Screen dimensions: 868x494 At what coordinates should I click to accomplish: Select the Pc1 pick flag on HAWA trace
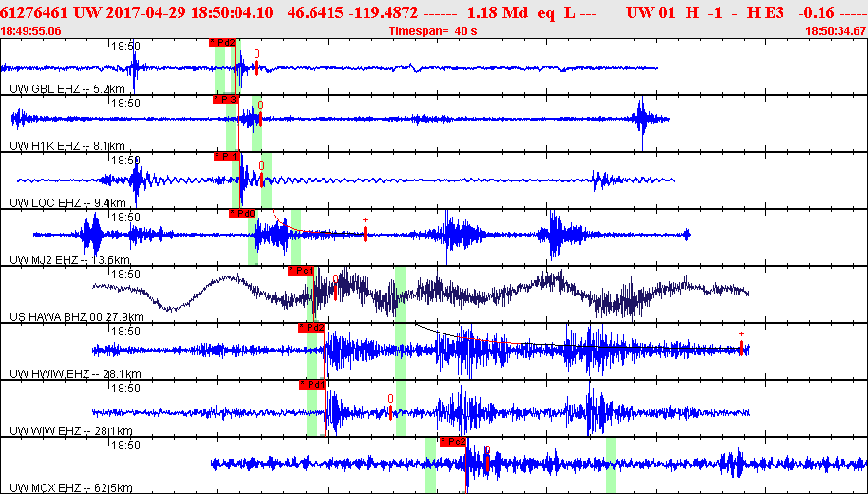pos(301,271)
